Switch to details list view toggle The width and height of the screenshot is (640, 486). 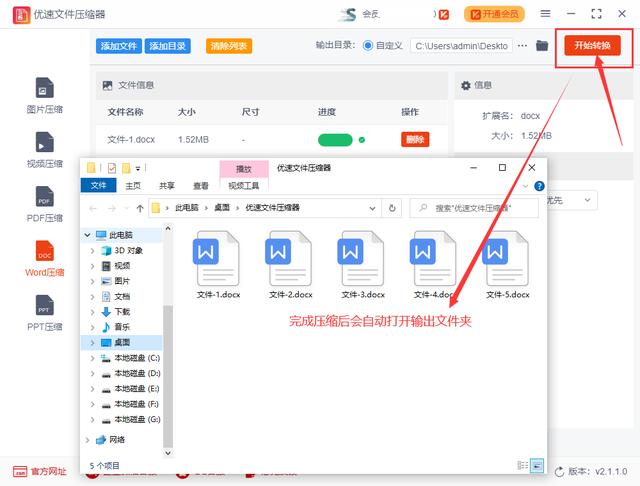pyautogui.click(x=522, y=466)
